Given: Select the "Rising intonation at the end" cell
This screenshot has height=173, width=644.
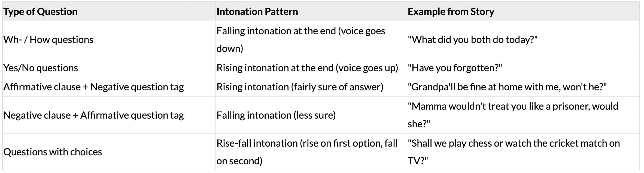Looking at the screenshot, I should click(x=307, y=68).
